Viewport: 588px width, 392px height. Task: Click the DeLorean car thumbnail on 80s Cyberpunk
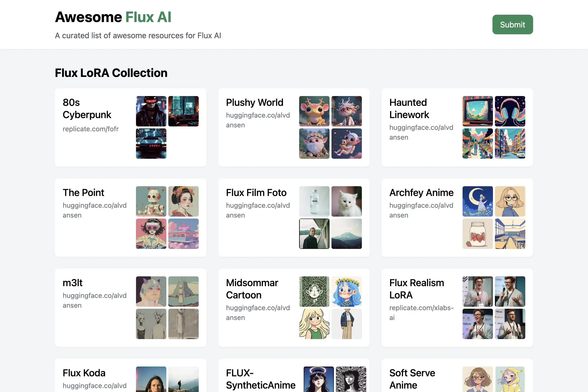coord(151,144)
